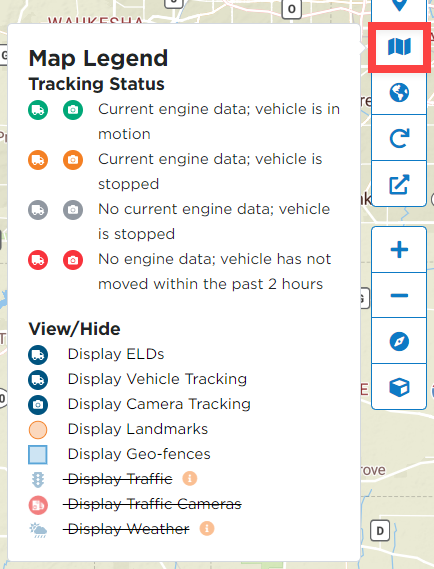
Task: Enable Display Traffic option
Action: point(120,479)
